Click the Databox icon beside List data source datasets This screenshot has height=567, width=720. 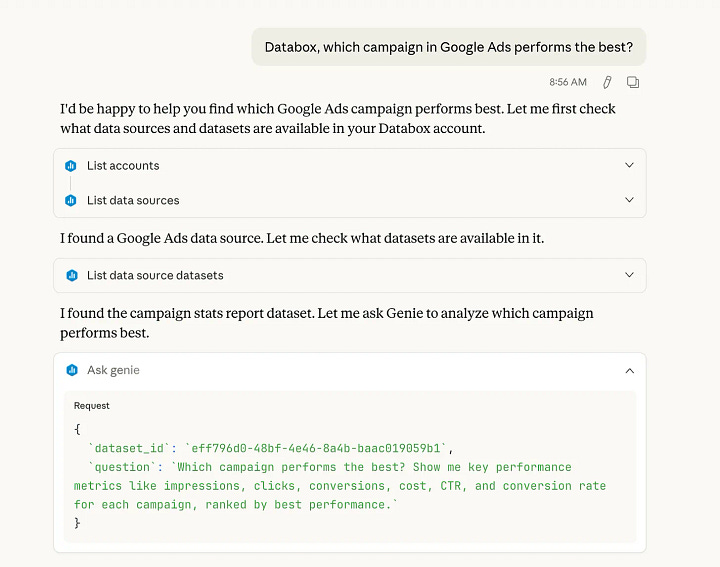click(71, 275)
